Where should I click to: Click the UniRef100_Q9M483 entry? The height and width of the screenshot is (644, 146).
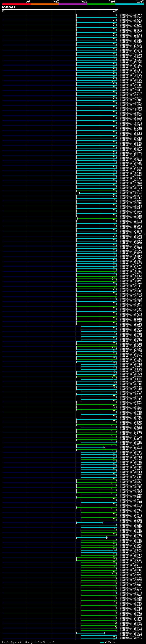131,397
